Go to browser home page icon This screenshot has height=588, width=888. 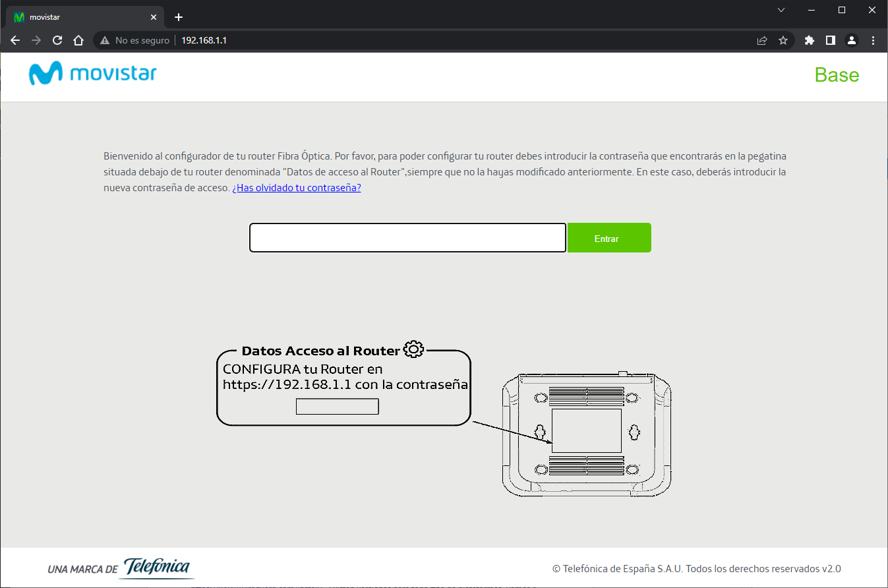click(x=78, y=40)
